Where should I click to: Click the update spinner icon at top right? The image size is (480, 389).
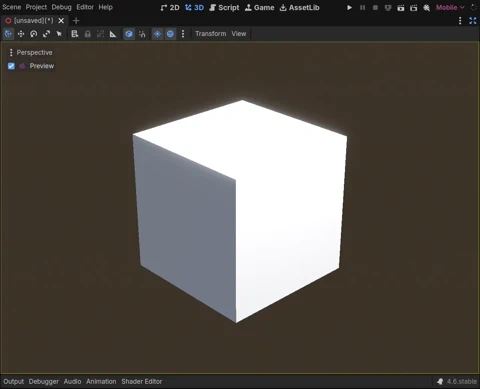[x=474, y=7]
